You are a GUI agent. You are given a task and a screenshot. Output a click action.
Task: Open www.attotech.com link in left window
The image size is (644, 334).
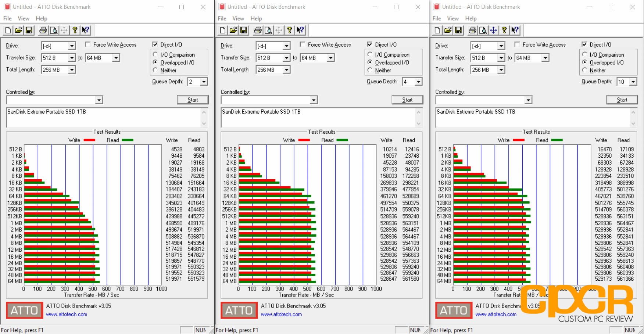tap(67, 315)
